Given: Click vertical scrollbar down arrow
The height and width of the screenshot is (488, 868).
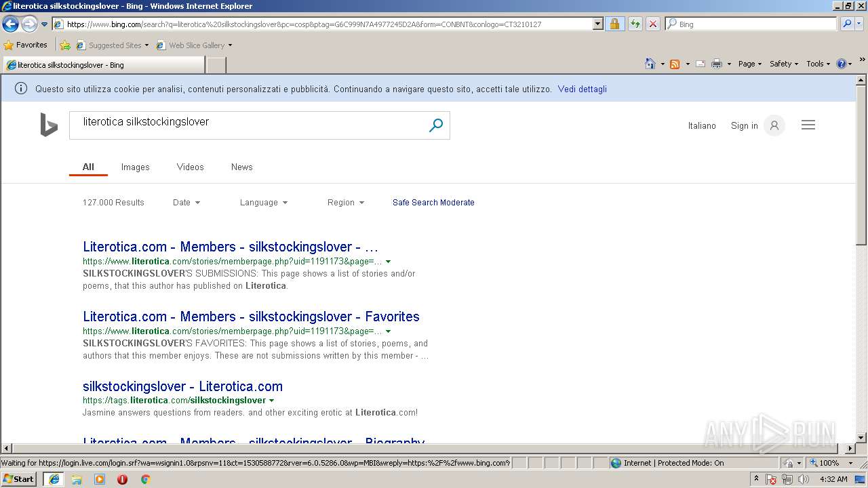Looking at the screenshot, I should coord(861,438).
